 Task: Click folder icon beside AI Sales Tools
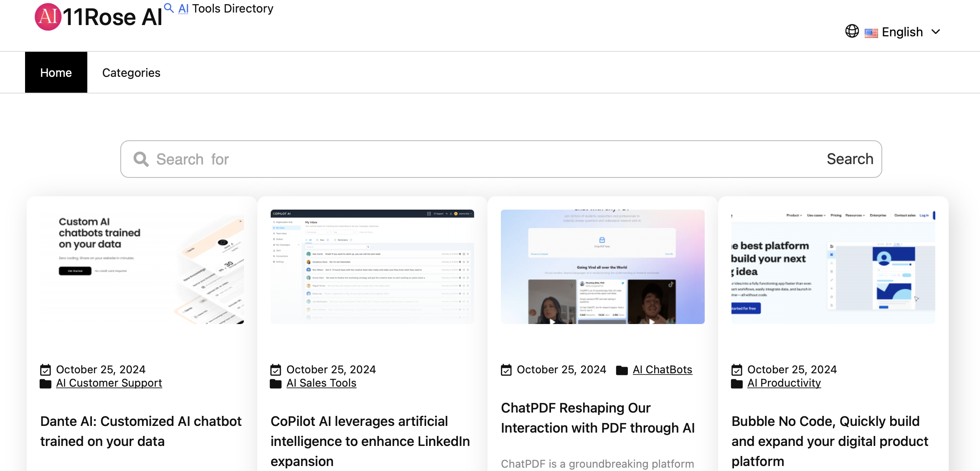pyautogui.click(x=276, y=384)
